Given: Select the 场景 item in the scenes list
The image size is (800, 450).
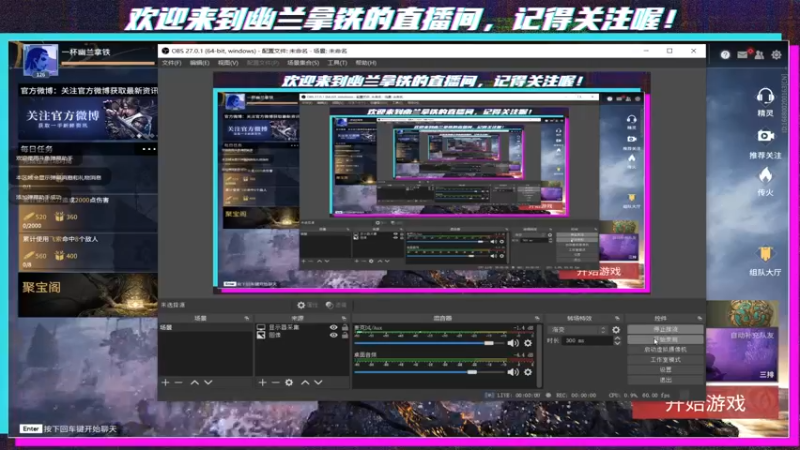Looking at the screenshot, I should [206, 328].
